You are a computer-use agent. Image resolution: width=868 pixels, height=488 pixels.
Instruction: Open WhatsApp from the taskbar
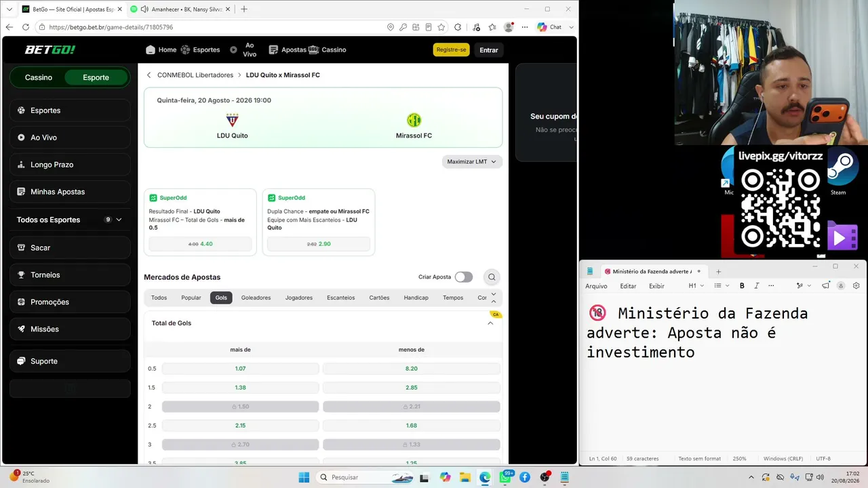(x=505, y=477)
